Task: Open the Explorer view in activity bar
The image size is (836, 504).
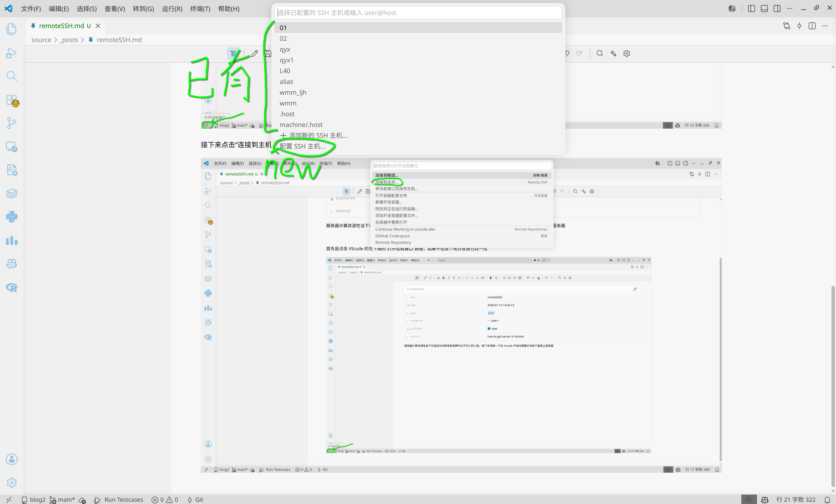Action: [x=11, y=29]
